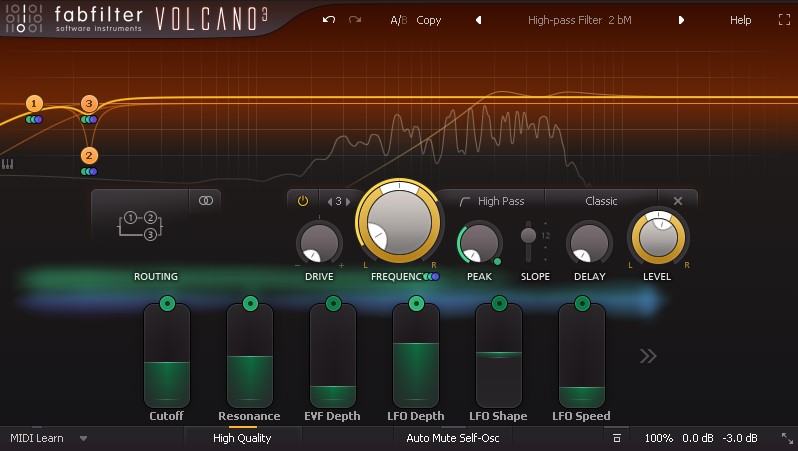Click the green source dot above LFO Depth

(416, 303)
